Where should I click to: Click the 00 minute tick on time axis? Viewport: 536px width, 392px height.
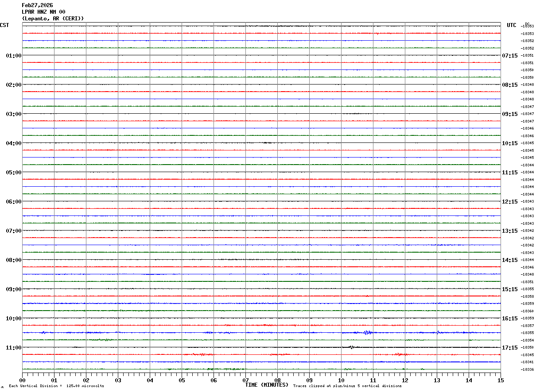coord(23,380)
